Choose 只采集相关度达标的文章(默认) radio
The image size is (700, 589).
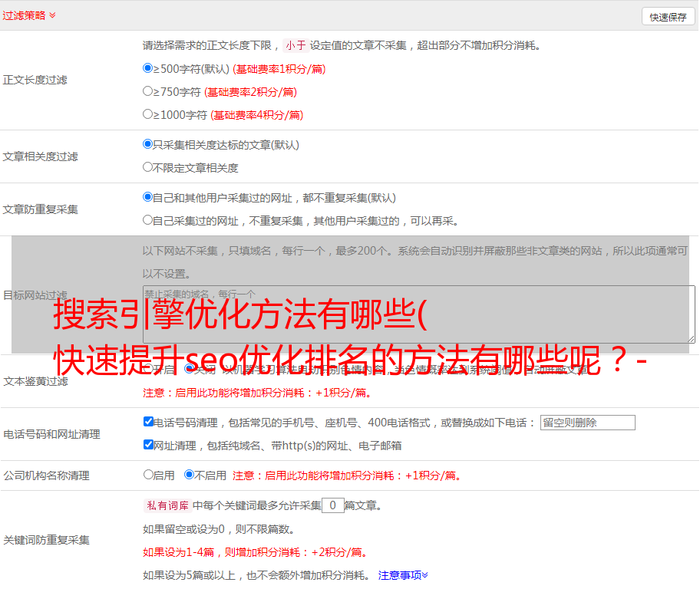[x=147, y=143]
